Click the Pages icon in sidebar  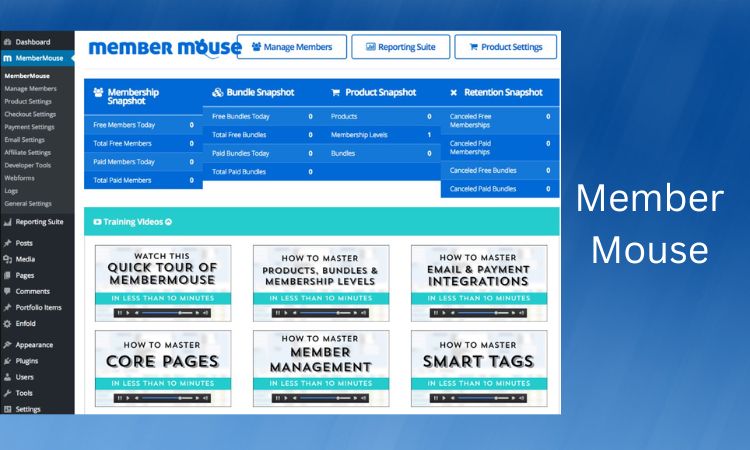pyautogui.click(x=8, y=275)
